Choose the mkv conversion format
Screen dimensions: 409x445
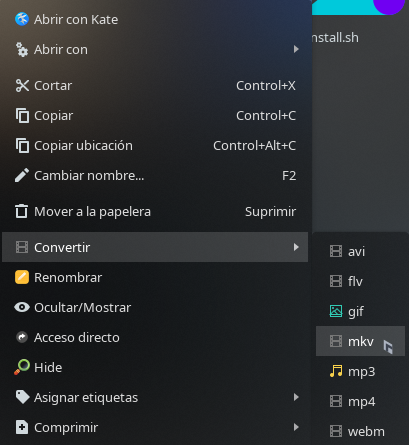(360, 341)
